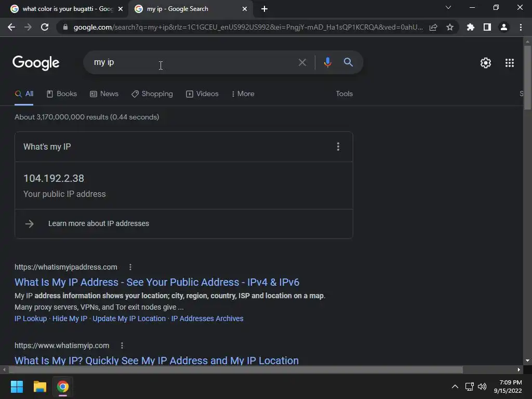Open 'What Is My IP? Quickly See My IP Address' result
Image resolution: width=532 pixels, height=399 pixels.
156,361
